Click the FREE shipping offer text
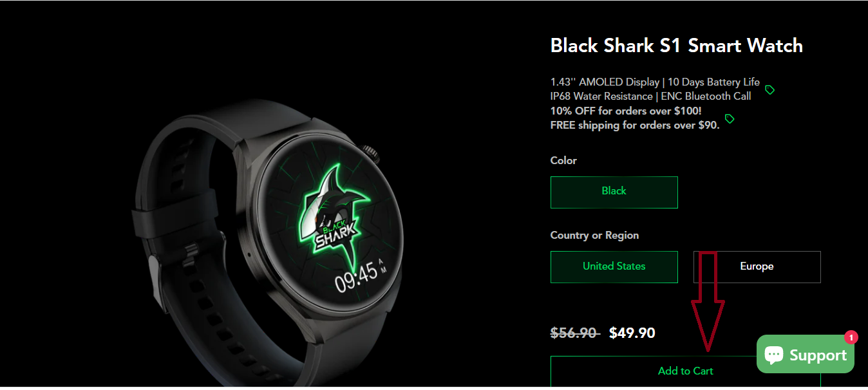This screenshot has height=390, width=868. (635, 125)
